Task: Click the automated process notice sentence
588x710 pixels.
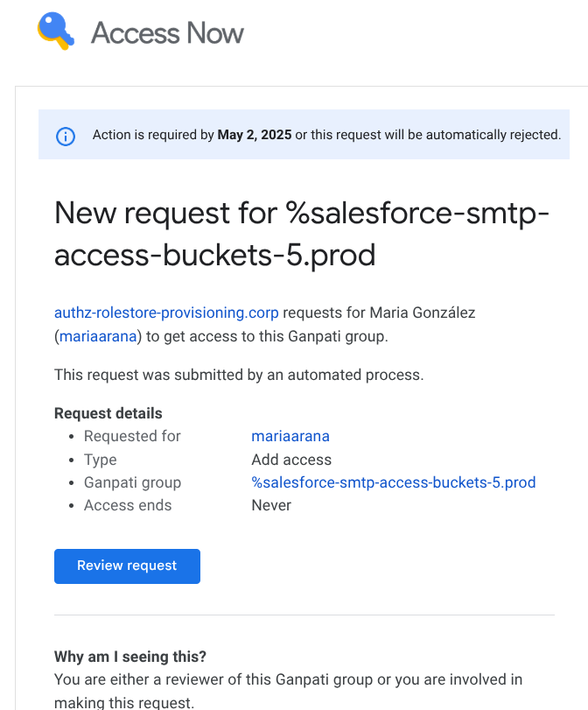Action: [239, 375]
